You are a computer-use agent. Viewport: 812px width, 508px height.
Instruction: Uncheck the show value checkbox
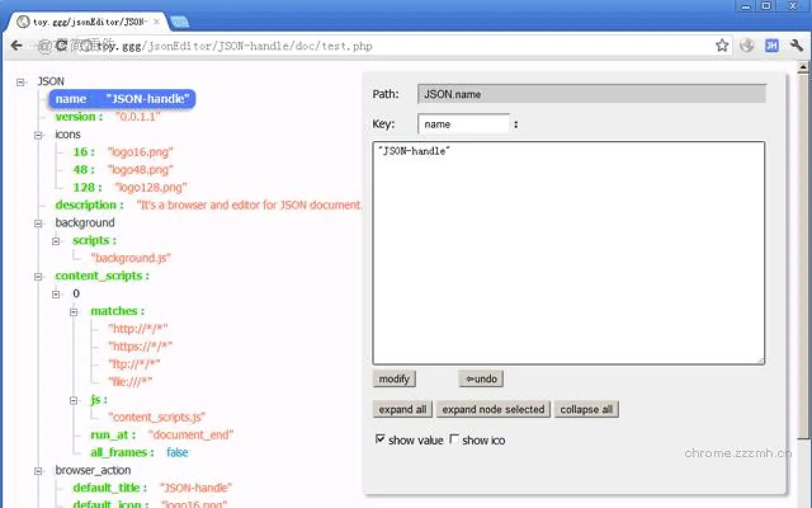point(381,439)
